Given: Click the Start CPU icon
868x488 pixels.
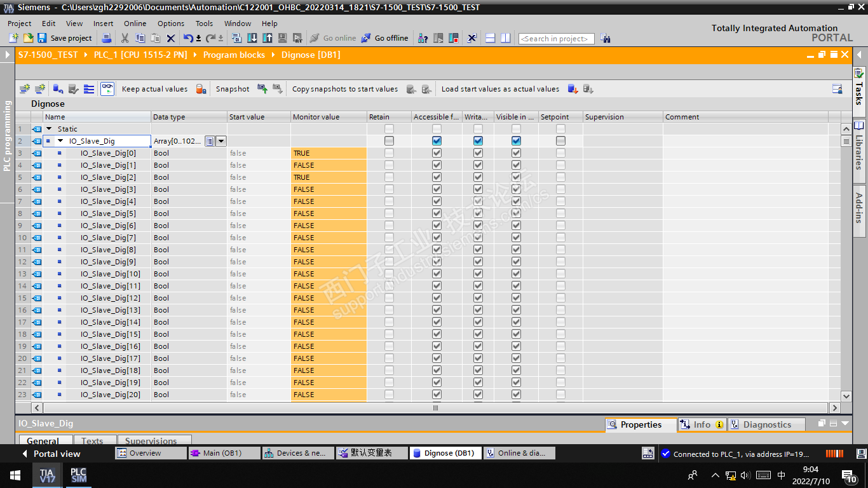Looking at the screenshot, I should [438, 38].
